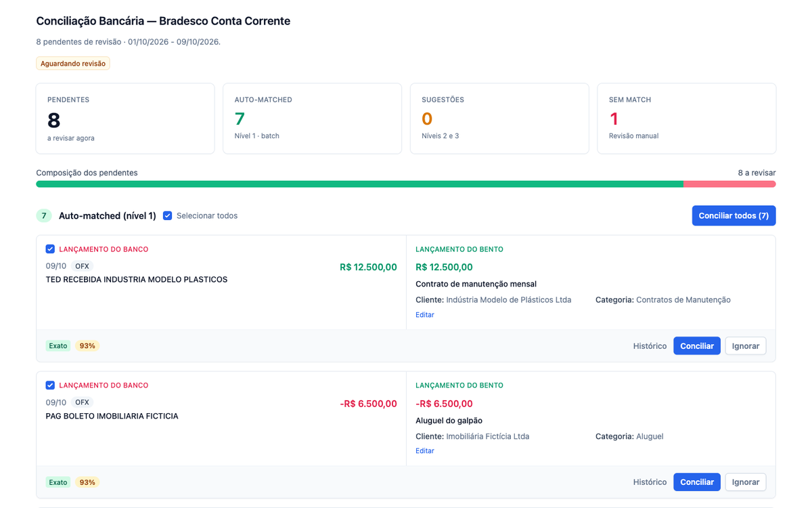Click the 8 a revisar label
Viewport: 812px width, 508px height.
click(757, 173)
